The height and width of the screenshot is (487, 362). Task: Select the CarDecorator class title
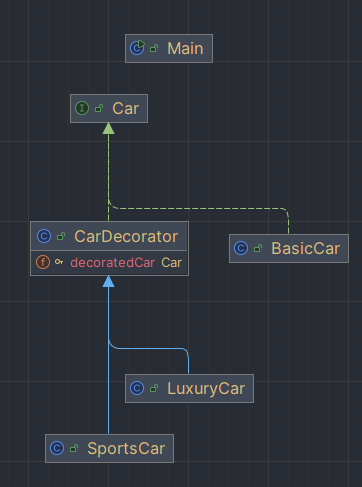tap(126, 236)
